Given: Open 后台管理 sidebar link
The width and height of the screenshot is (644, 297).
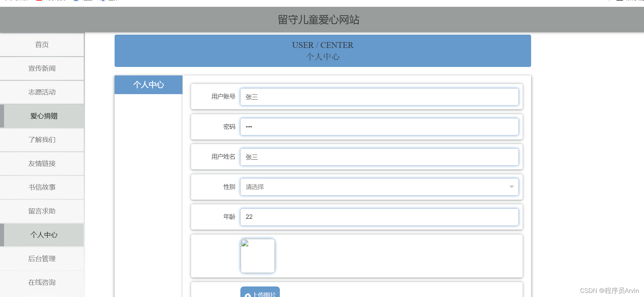Looking at the screenshot, I should pos(42,259).
